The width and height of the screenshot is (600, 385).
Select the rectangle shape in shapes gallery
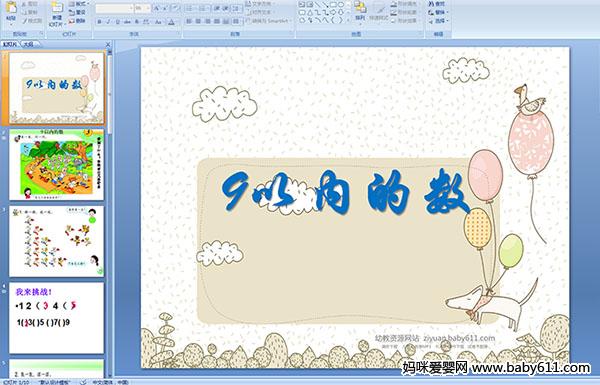pos(333,5)
